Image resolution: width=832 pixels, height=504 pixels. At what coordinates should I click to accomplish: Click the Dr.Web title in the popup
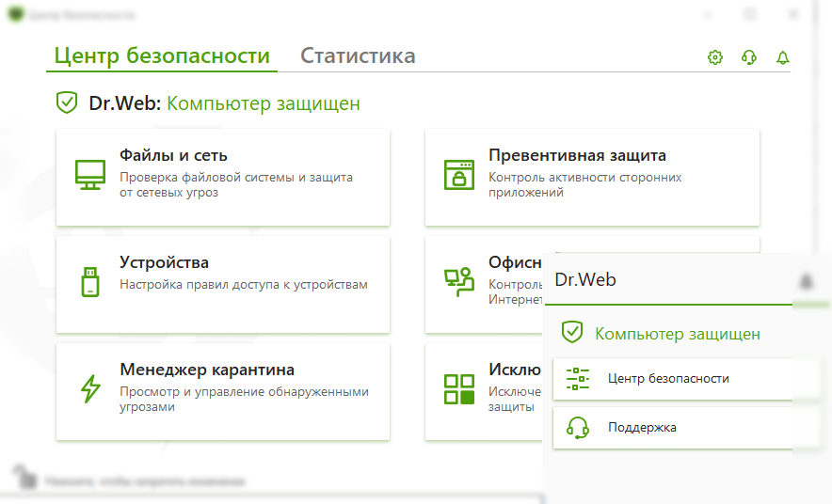coord(585,279)
